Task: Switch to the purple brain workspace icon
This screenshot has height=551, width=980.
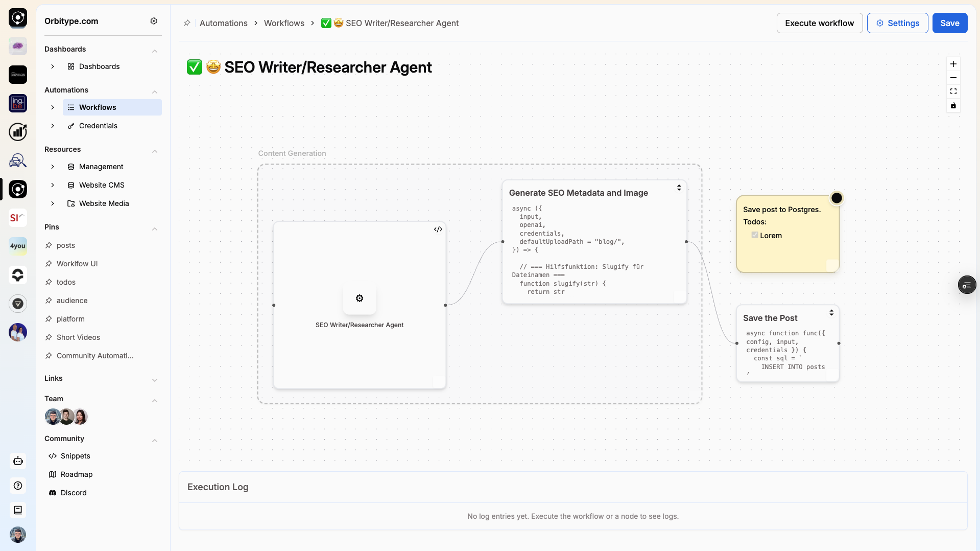Action: [18, 46]
